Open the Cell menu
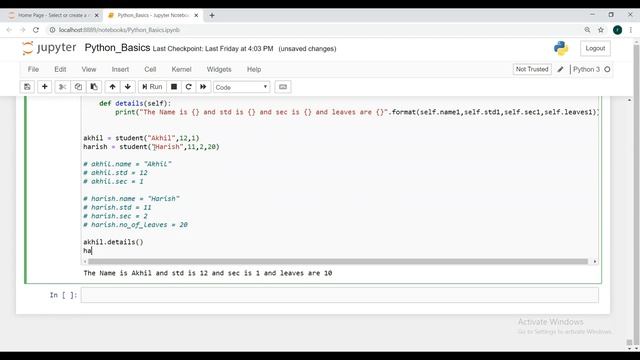Screen dimensions: 640x360 click(150, 69)
